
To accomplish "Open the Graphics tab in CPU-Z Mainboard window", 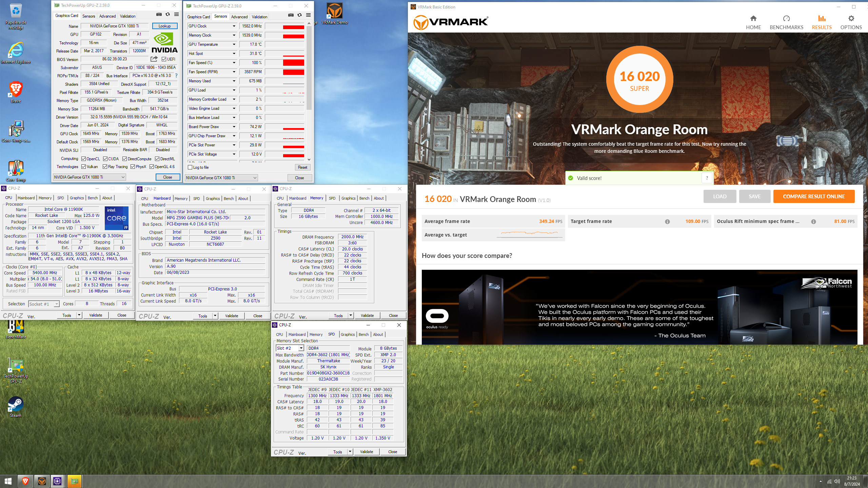I will [x=213, y=199].
